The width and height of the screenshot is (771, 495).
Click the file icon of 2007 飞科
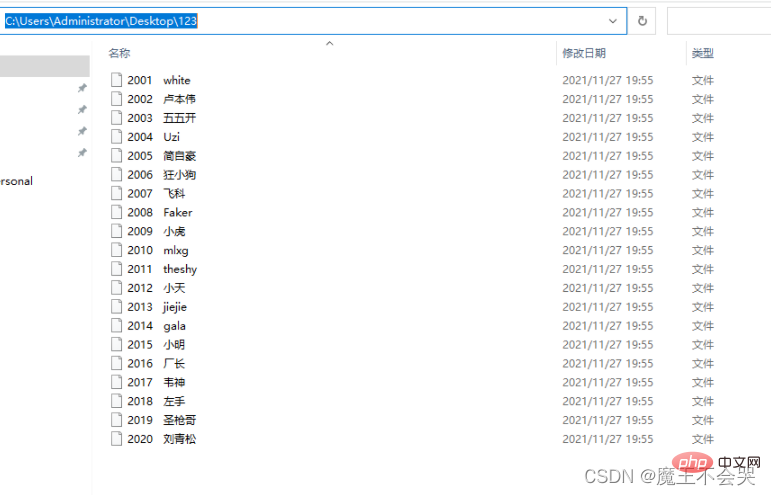point(117,193)
